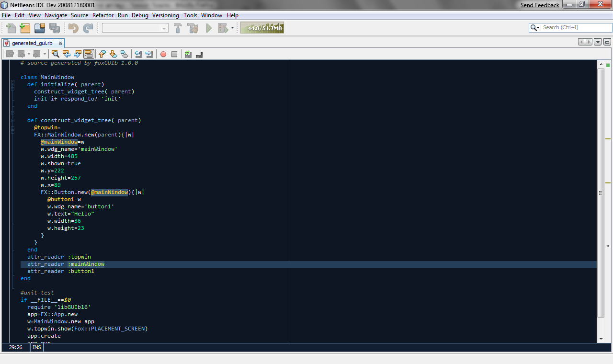Open the Refactor menu
Viewport: 613px width, 364px height.
click(103, 15)
